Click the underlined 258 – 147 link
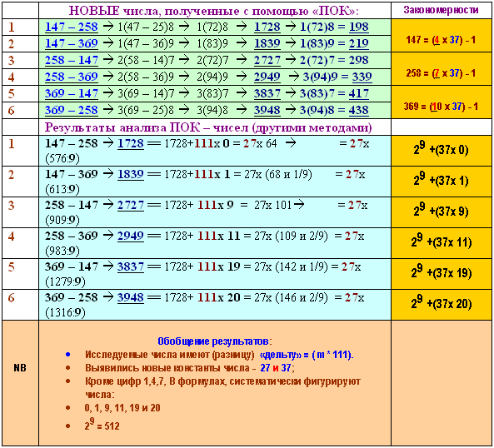This screenshot has height=448, width=494. [x=71, y=61]
